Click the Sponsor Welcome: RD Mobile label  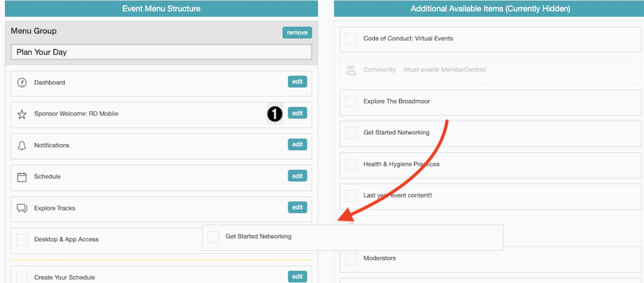click(76, 114)
